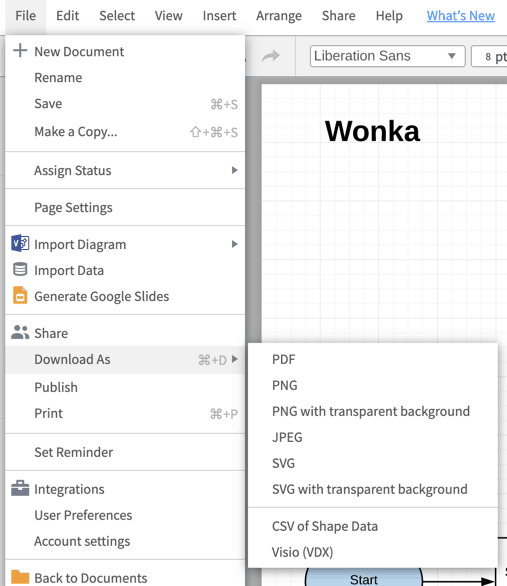Open the Edit menu
The height and width of the screenshot is (586, 507).
coord(68,16)
